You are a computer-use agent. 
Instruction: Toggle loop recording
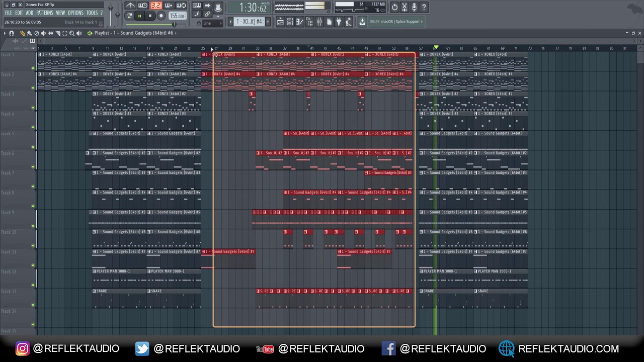click(x=181, y=6)
